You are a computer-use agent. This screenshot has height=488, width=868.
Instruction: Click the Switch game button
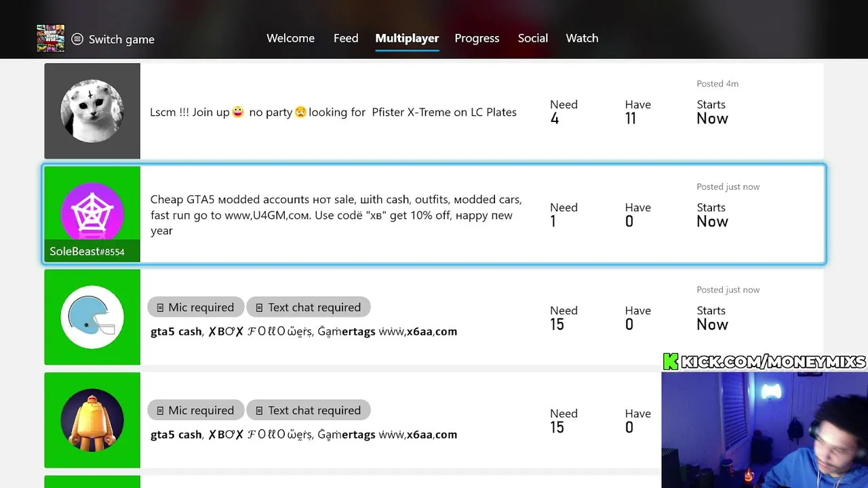pyautogui.click(x=113, y=39)
